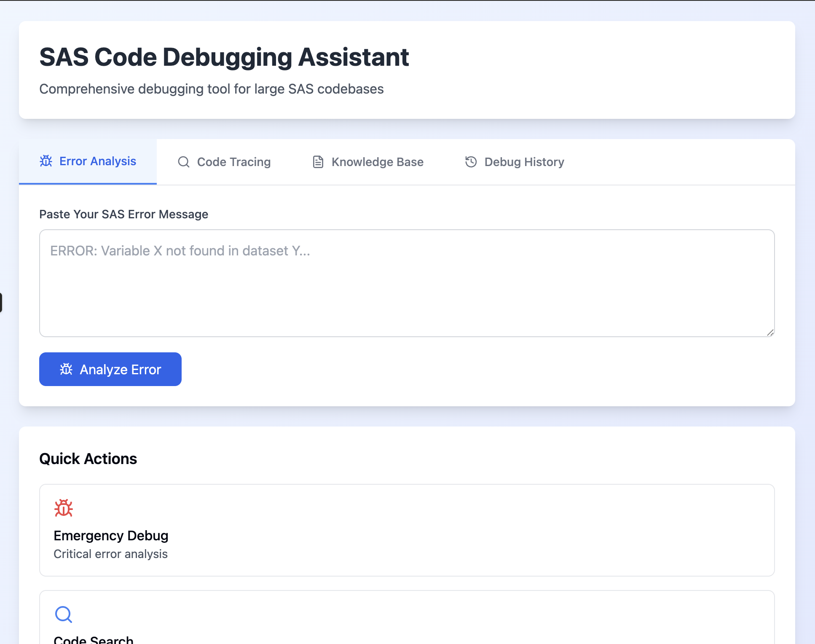The image size is (815, 644).
Task: Click the magnifier icon beside Code Tracing
Action: (x=184, y=162)
